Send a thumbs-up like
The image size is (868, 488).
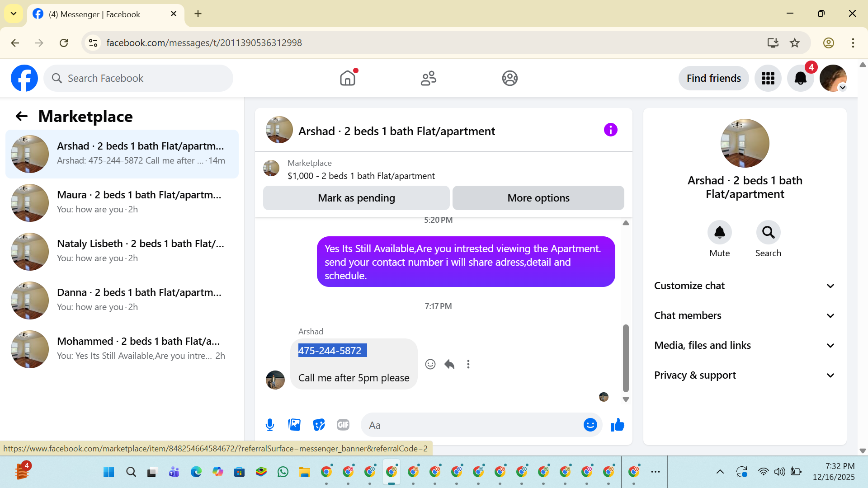[x=617, y=425]
